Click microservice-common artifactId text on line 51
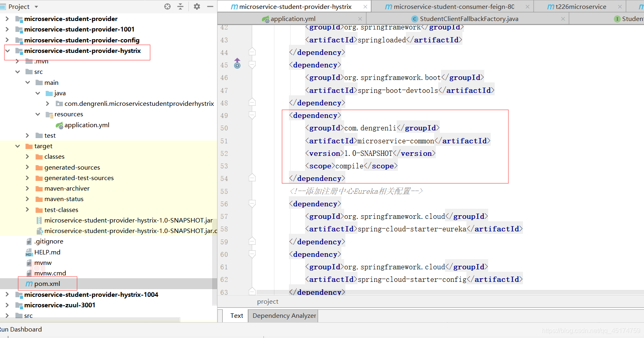The image size is (644, 338). pyautogui.click(x=396, y=141)
